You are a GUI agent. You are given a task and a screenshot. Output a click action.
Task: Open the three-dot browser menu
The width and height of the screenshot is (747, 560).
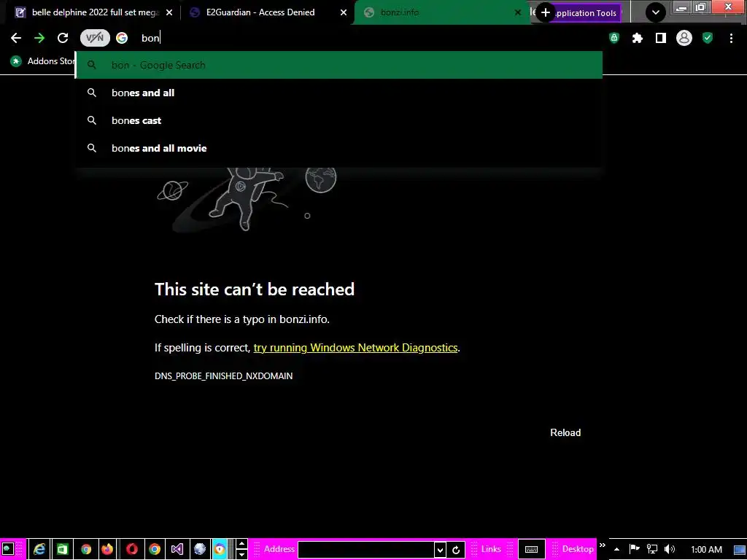(x=731, y=38)
